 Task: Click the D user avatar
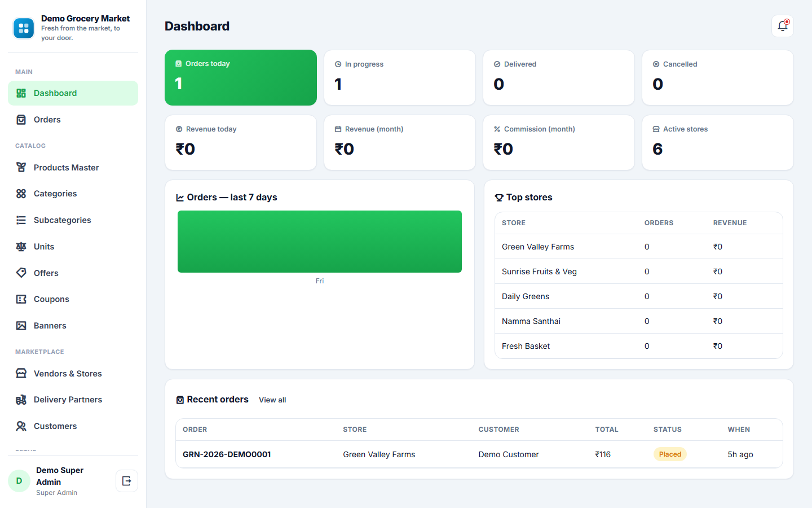(x=19, y=481)
